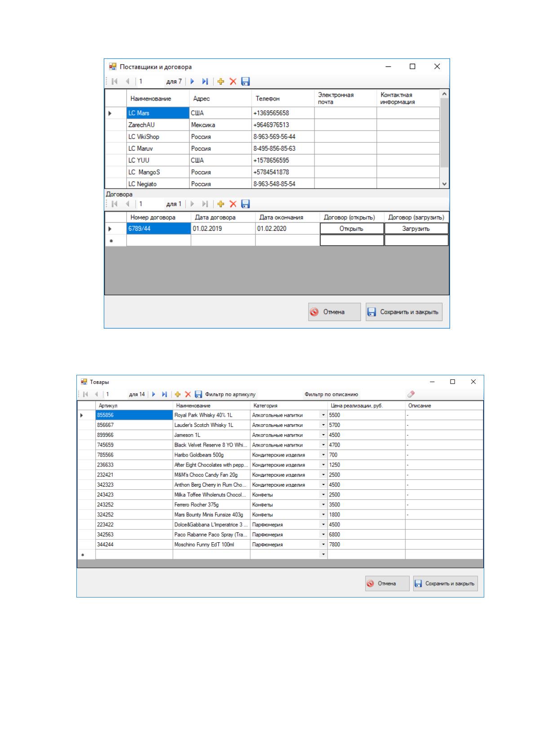Add new product in Товары toolbar
This screenshot has height=756, width=535.
point(177,394)
